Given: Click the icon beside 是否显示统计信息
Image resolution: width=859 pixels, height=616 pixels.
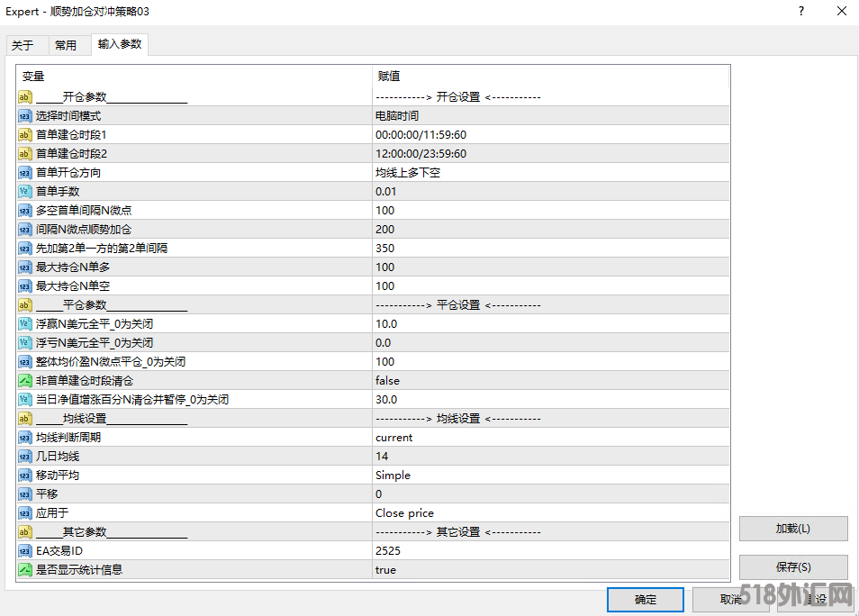Looking at the screenshot, I should tap(25, 570).
